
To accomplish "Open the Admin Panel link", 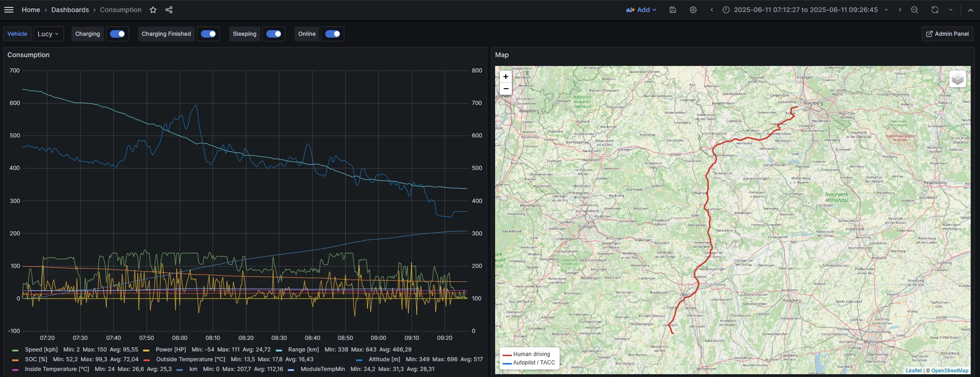I will tap(947, 34).
